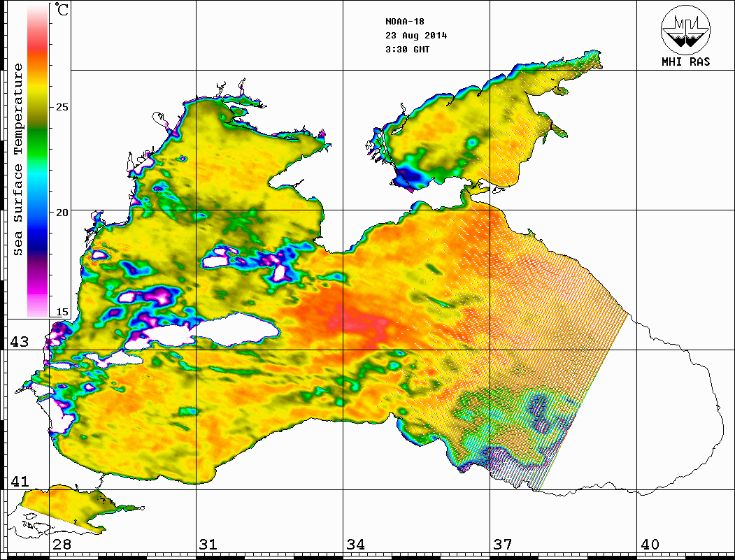This screenshot has height=560, width=735.
Task: Click the longitude label '34'
Action: coord(356,545)
